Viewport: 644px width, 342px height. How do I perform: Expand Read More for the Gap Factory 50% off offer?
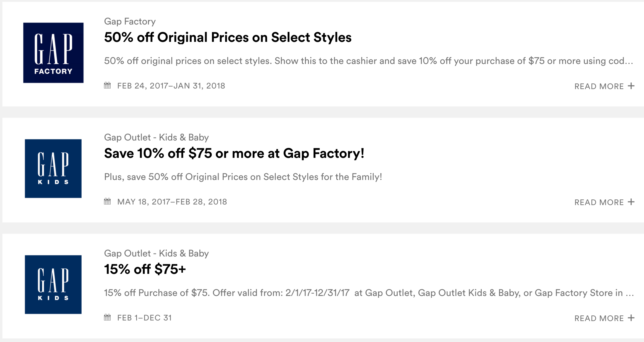pos(599,86)
